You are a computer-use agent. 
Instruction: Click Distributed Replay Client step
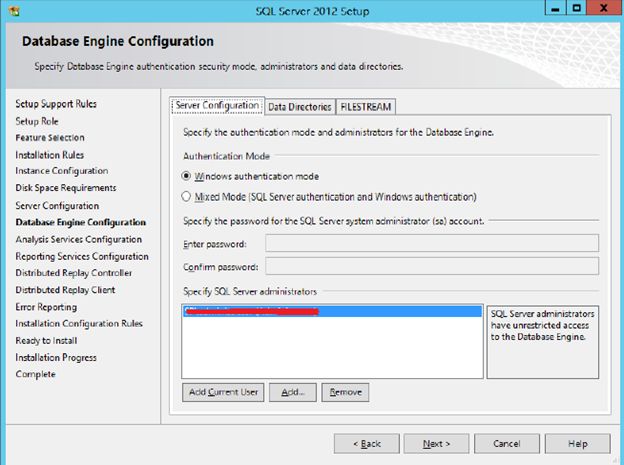click(x=65, y=290)
